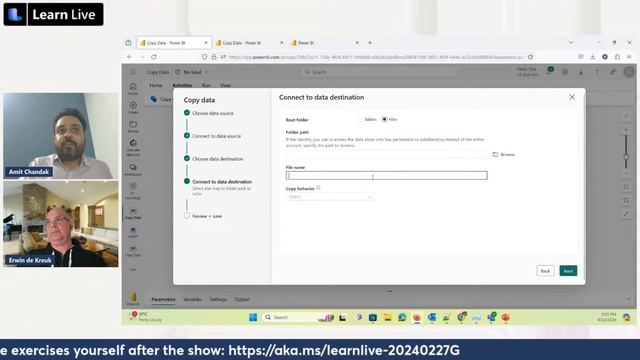The image size is (640, 360).
Task: Bookmark the page with the star icon
Action: (x=530, y=57)
